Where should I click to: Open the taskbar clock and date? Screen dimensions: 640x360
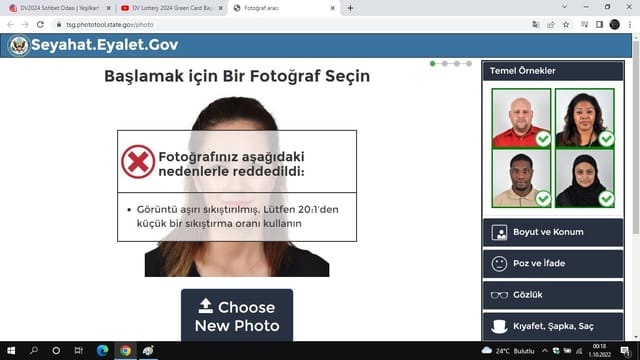599,351
